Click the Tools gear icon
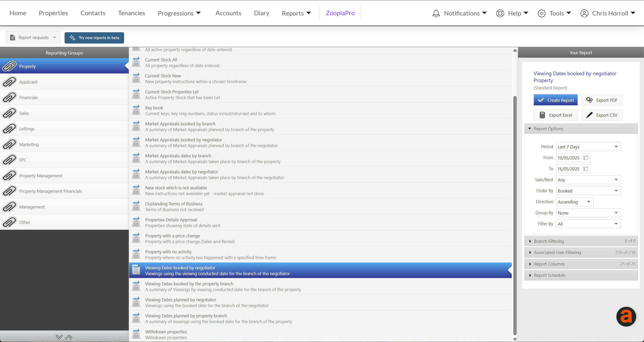This screenshot has width=644, height=342. click(541, 13)
